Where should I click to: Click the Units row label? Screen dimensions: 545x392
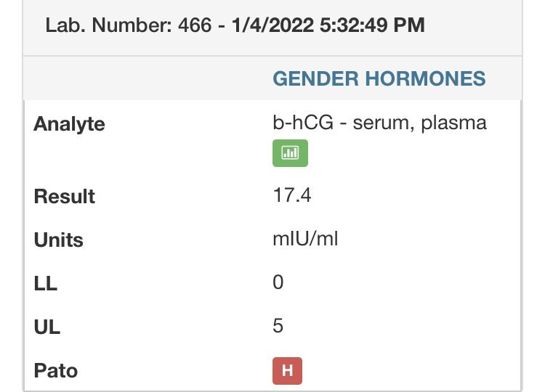tap(58, 240)
